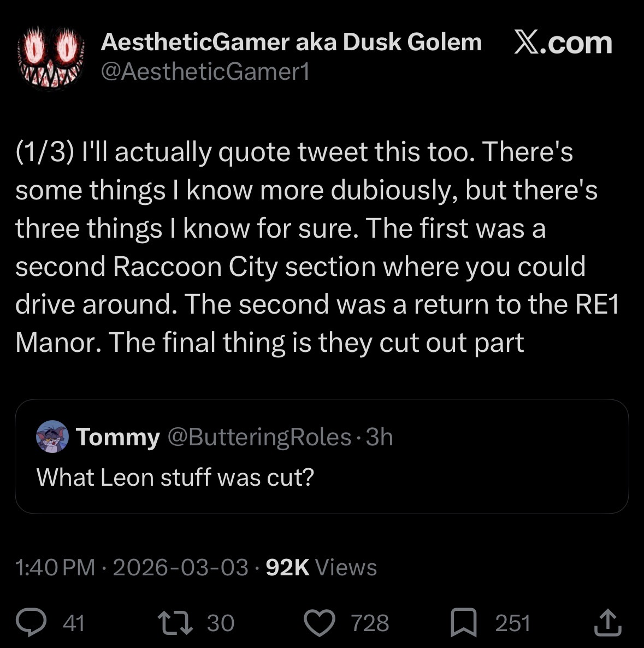Image resolution: width=644 pixels, height=648 pixels.
Task: Open Tommy's cat avatar in quoted tweet
Action: [52, 437]
